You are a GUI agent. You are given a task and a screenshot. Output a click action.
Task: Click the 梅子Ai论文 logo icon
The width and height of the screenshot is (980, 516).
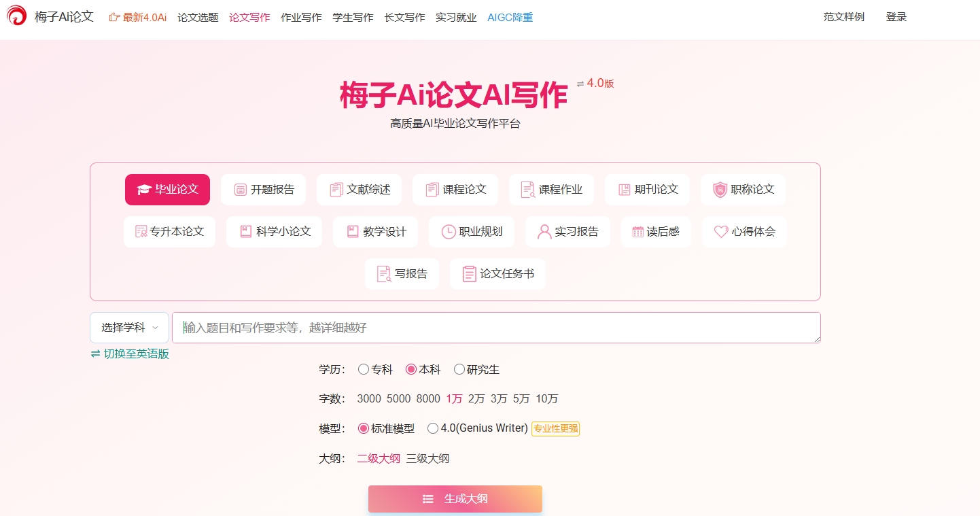pos(17,16)
